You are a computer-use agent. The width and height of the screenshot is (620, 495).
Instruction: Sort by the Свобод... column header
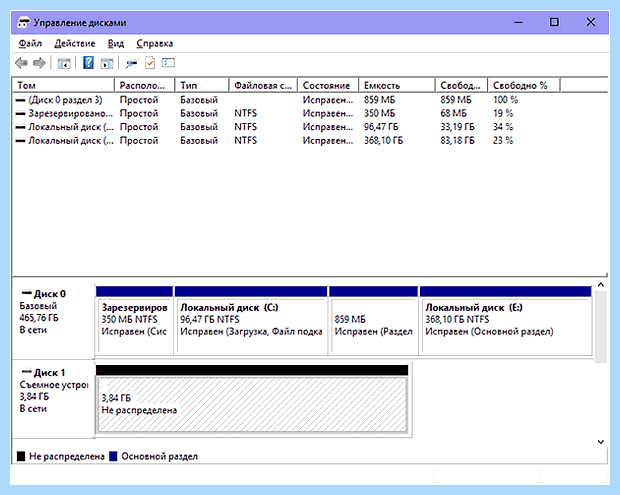[x=461, y=85]
